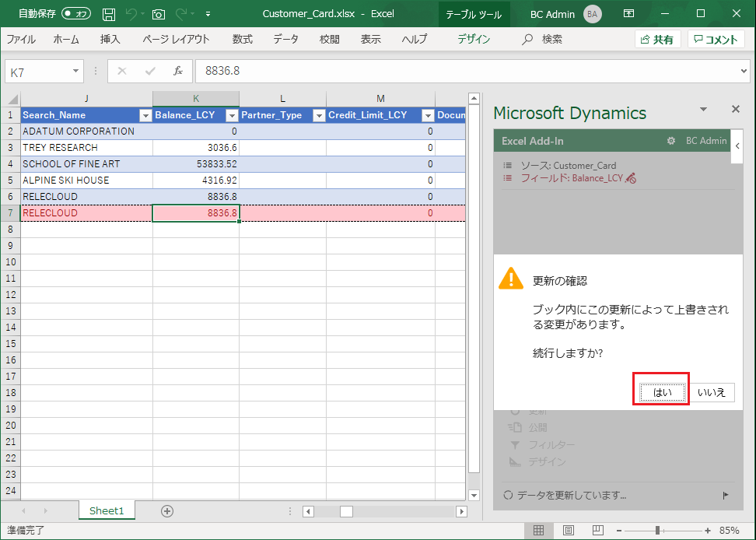
Task: Click the コメント button
Action: [x=716, y=40]
